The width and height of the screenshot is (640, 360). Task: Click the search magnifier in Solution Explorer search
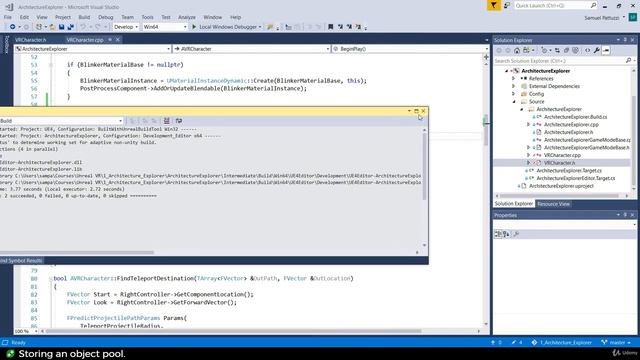(x=629, y=60)
